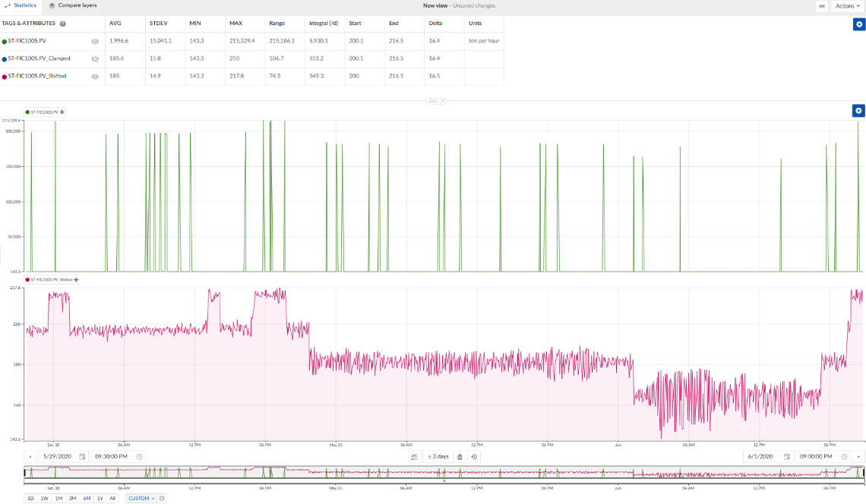Click the link icon beside Actions
This screenshot has width=866, height=504.
point(822,6)
